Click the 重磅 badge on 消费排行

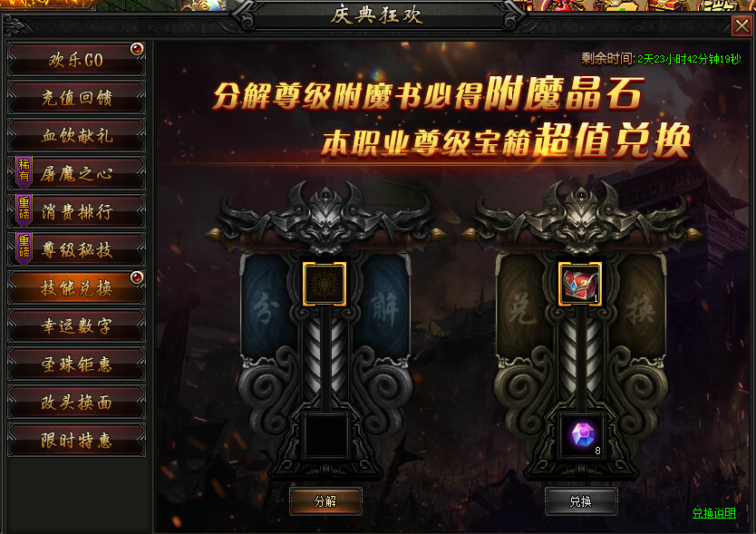pyautogui.click(x=24, y=209)
